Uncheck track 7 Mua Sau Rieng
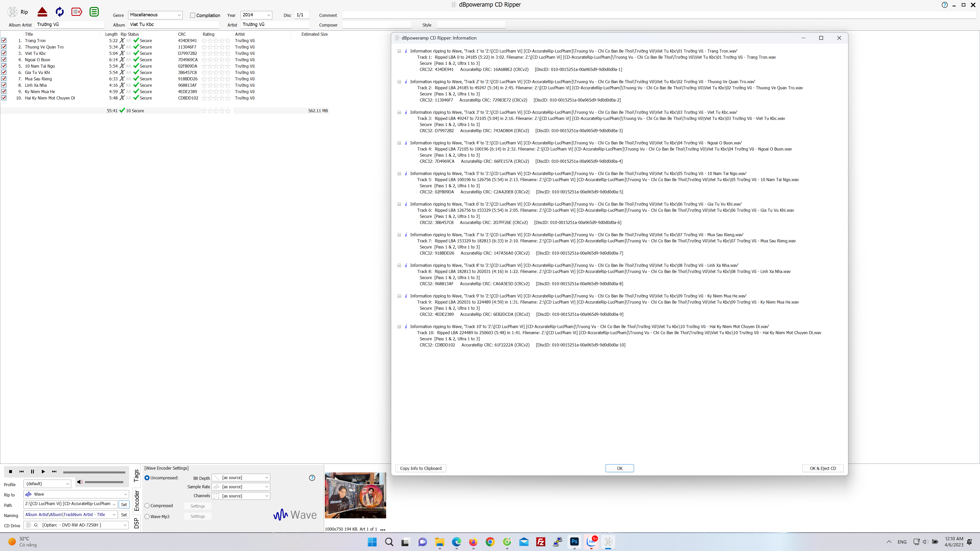 click(4, 79)
